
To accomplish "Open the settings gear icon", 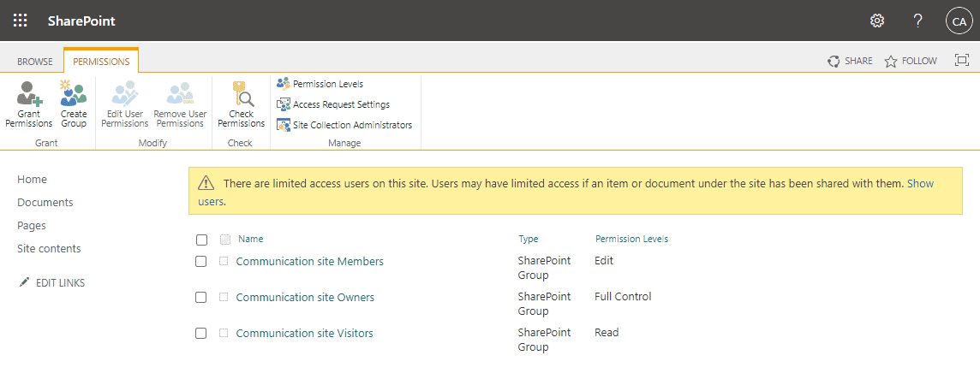I will [x=877, y=21].
